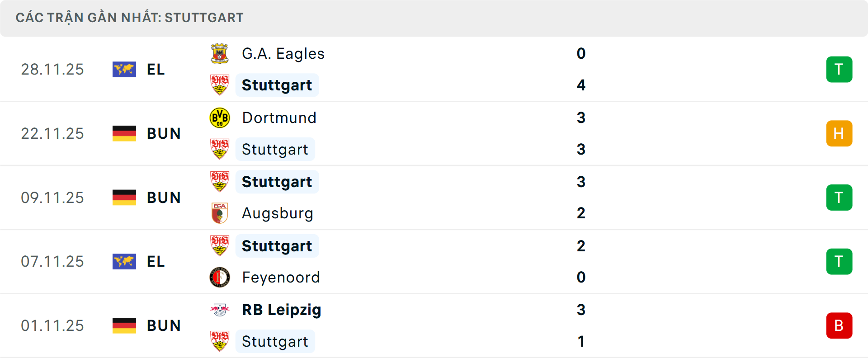Expand the Feyenoord match details
Viewport: 868px width, 358px height.
pos(452,261)
